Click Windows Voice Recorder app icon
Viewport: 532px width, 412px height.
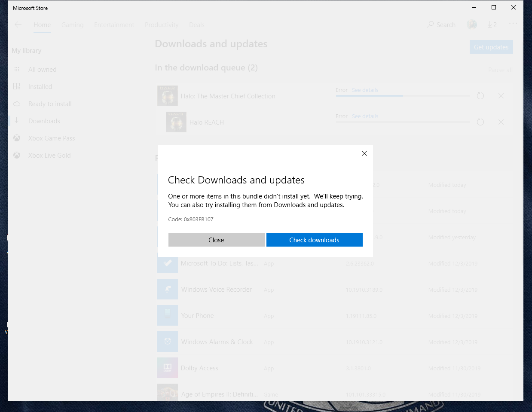point(168,289)
